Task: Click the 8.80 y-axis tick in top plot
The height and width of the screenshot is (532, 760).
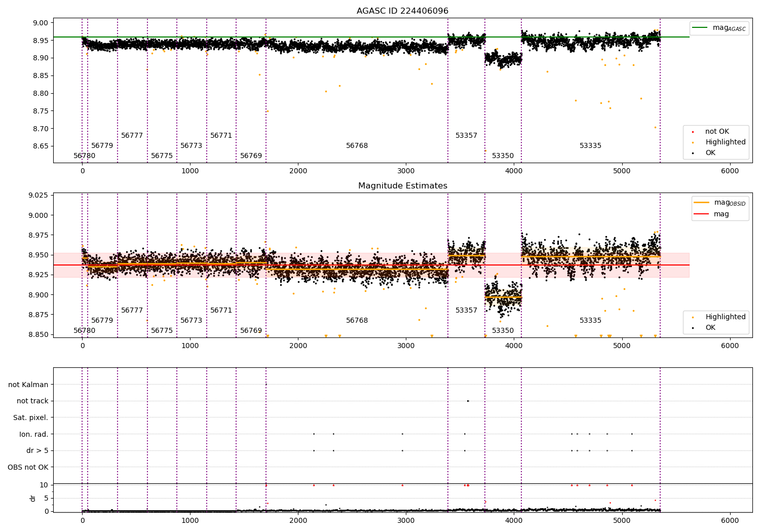Action: [41, 93]
